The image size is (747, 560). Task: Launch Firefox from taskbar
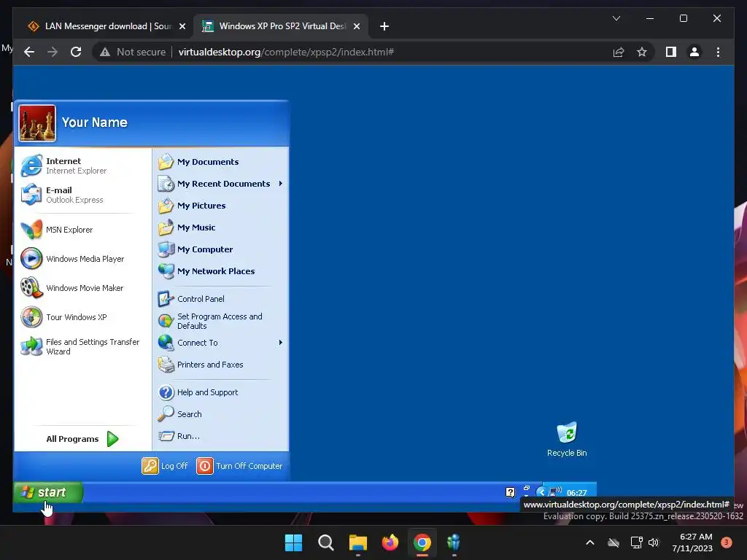390,542
